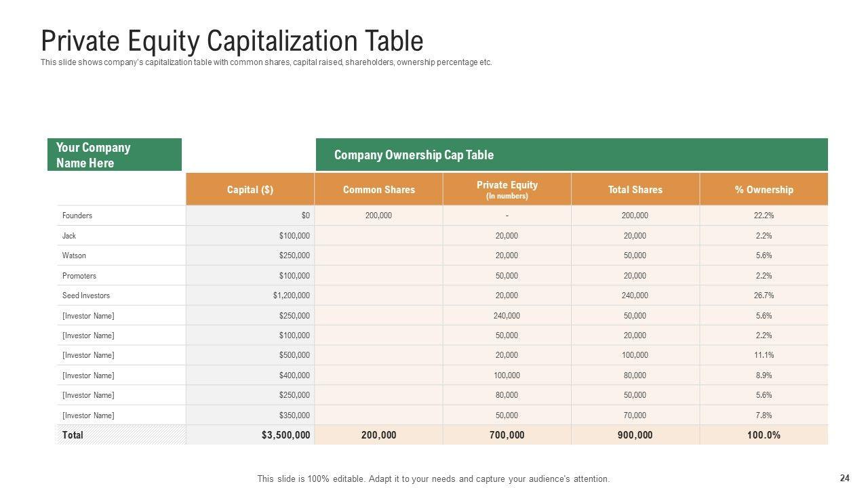868x488 pixels.
Task: Click the 100.0% total ownership cell
Action: (764, 435)
